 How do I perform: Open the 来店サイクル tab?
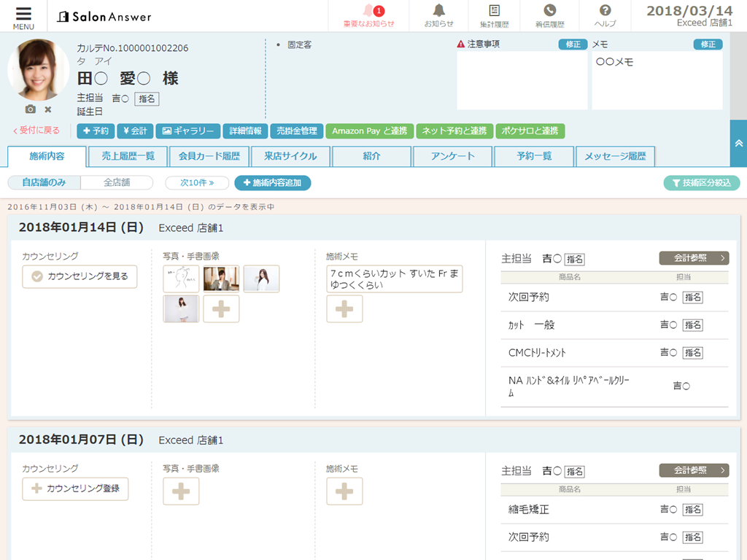pos(290,156)
